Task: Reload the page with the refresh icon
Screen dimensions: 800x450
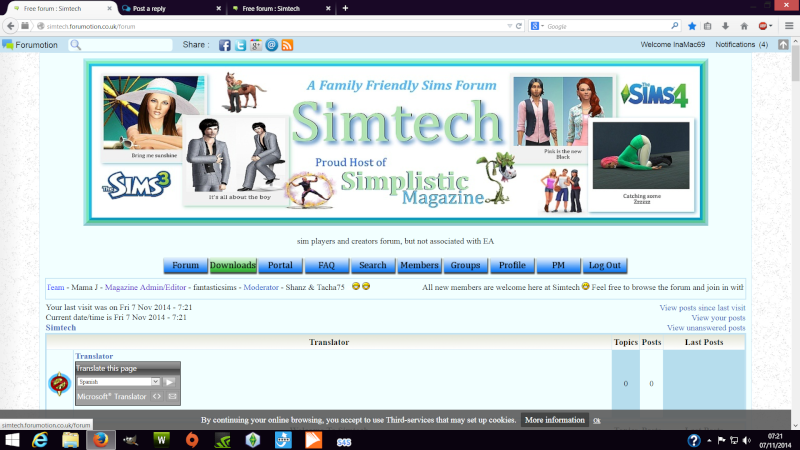Action: (519, 26)
